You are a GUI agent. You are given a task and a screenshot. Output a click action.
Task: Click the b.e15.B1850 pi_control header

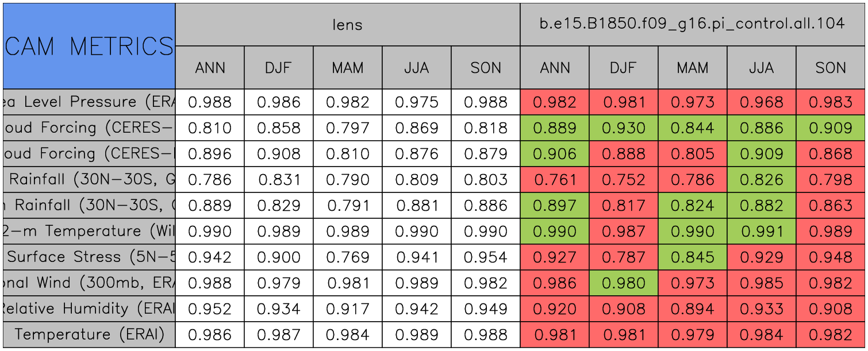point(692,24)
